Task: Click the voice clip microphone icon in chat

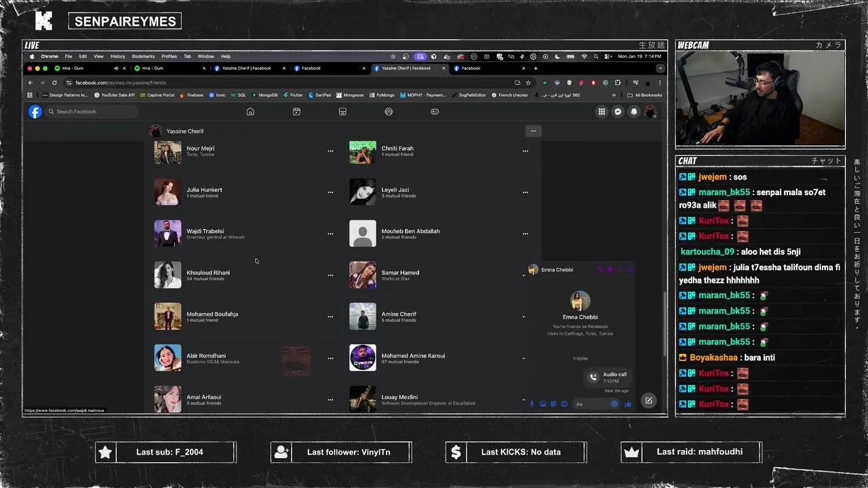Action: click(x=532, y=404)
